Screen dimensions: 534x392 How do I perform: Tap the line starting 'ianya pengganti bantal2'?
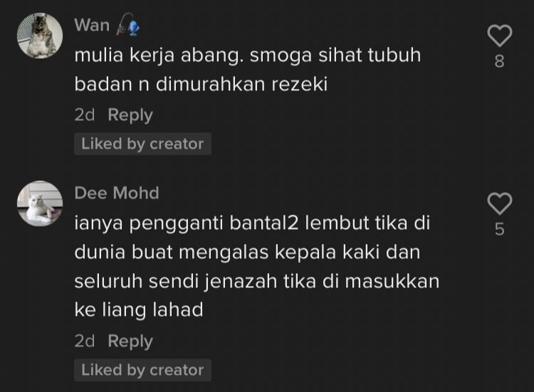click(252, 224)
